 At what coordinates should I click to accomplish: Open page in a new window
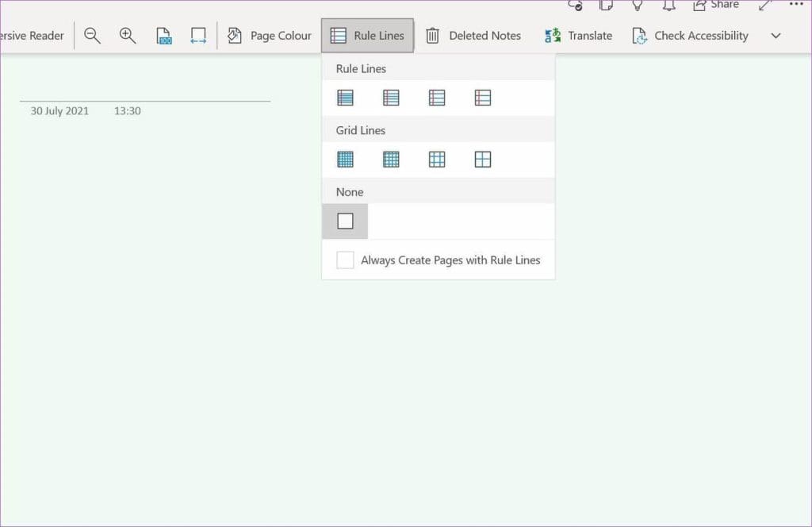(x=605, y=6)
